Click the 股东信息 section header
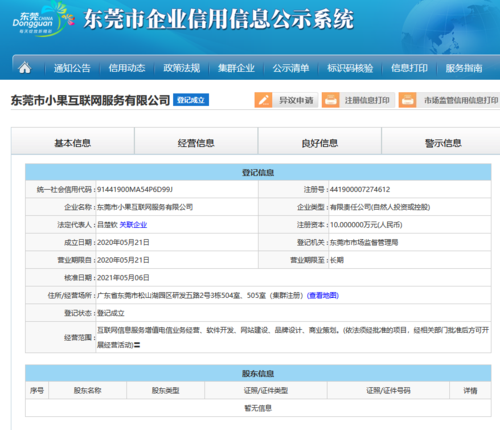 pos(258,373)
